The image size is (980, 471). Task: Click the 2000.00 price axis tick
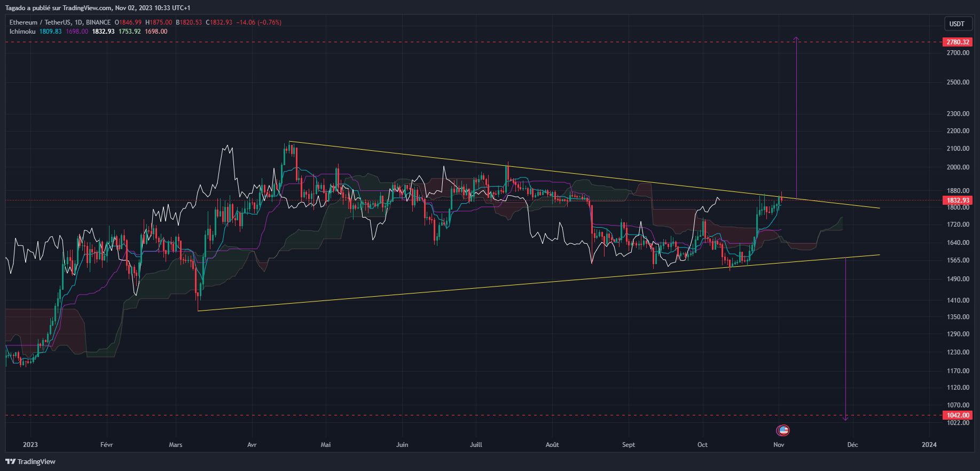pyautogui.click(x=958, y=167)
